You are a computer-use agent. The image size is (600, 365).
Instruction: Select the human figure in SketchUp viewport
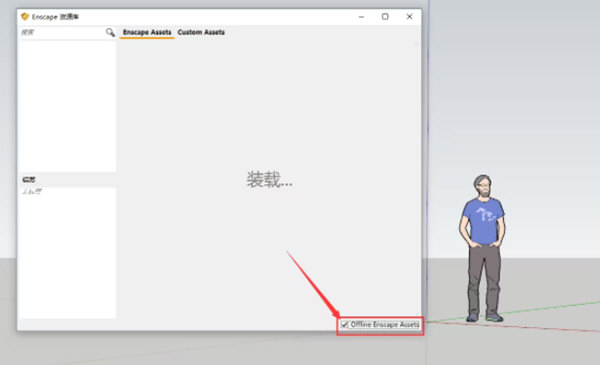[483, 249]
